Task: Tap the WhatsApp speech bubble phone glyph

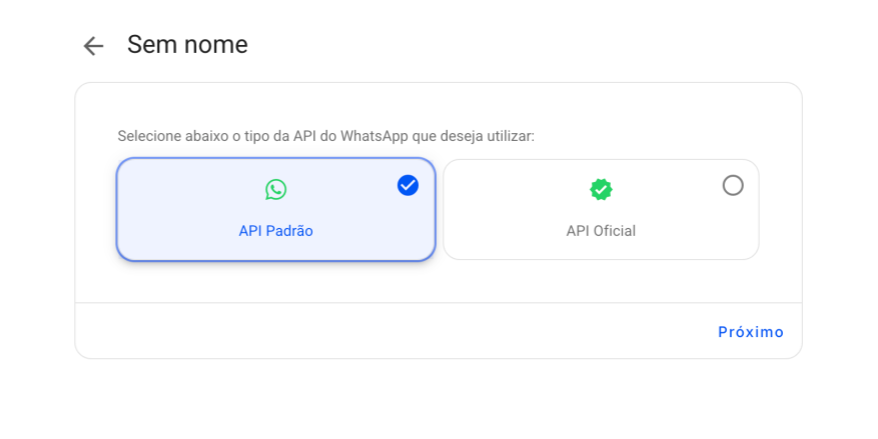Action: (275, 190)
